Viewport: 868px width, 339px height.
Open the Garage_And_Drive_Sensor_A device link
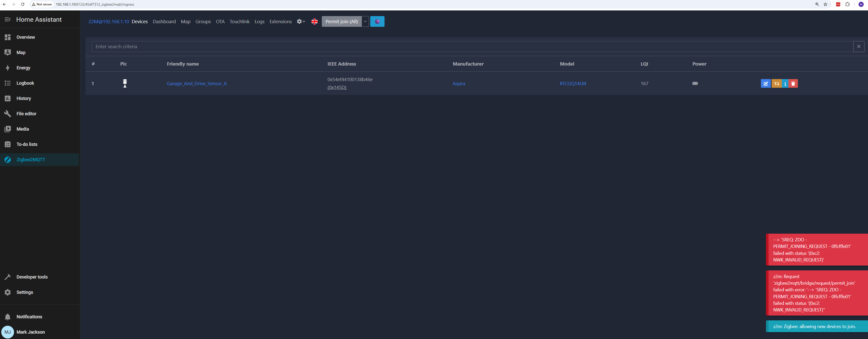point(197,84)
